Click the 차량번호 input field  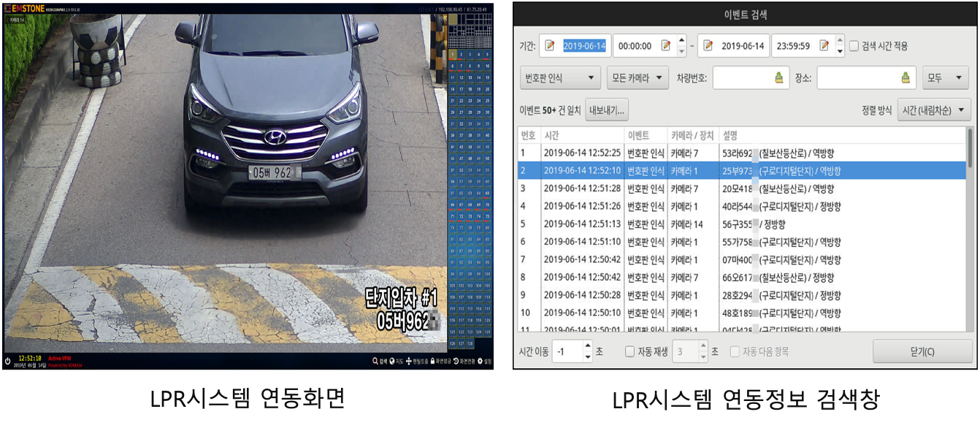(x=751, y=77)
